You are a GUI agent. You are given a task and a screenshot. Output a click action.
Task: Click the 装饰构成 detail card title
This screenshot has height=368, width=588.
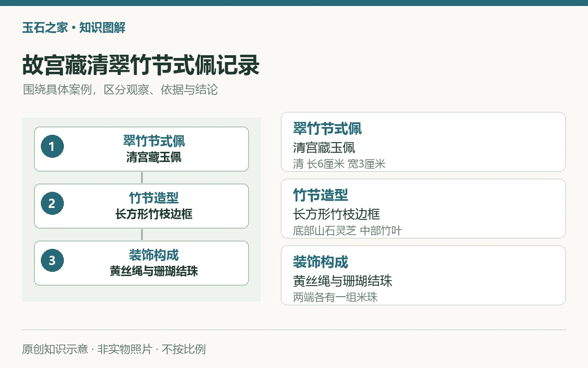click(x=321, y=262)
